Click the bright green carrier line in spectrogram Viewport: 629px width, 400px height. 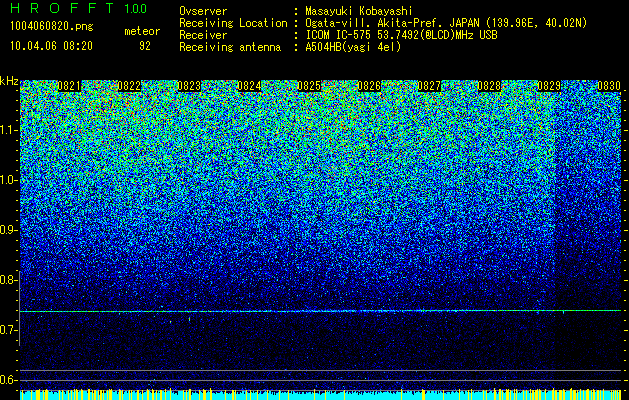[320, 311]
